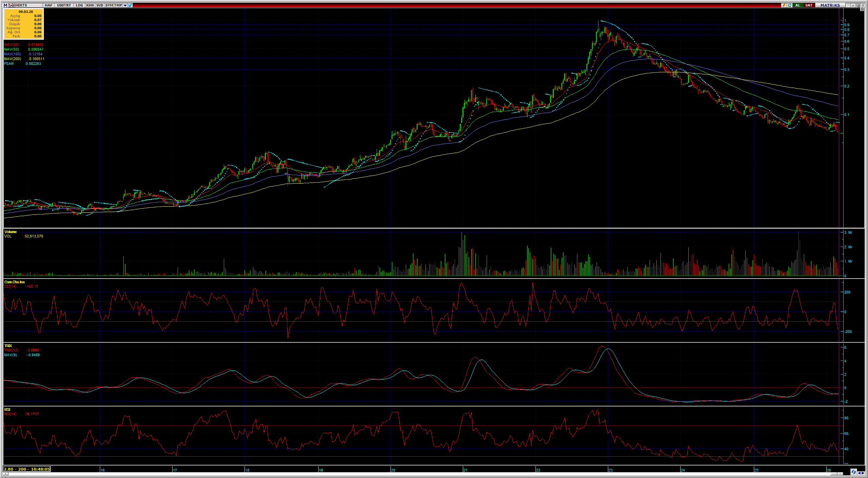Click the Matriks M logo icon
The height and width of the screenshot is (478, 868).
click(5, 5)
